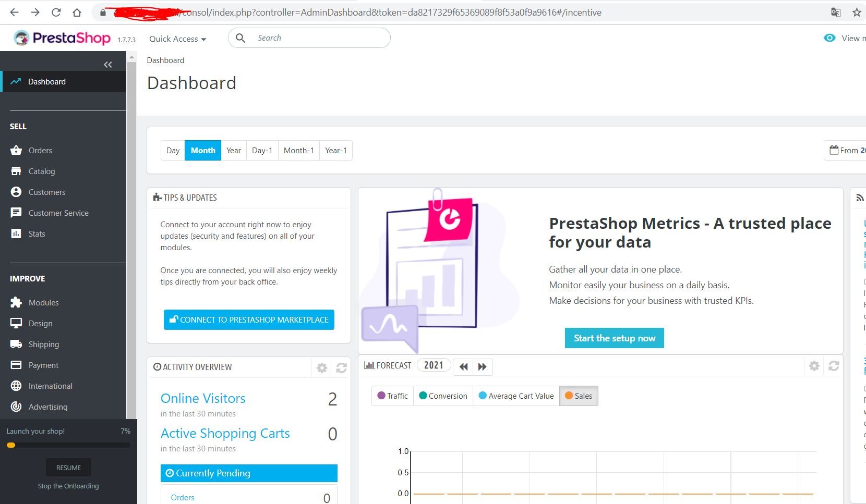Select the Day period tab
Image resolution: width=866 pixels, height=504 pixels.
(x=173, y=150)
